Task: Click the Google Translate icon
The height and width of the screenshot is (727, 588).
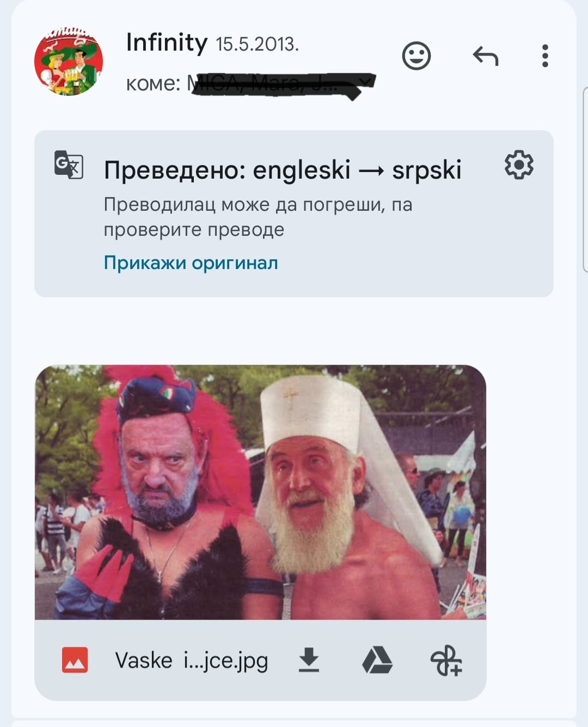Action: (69, 164)
